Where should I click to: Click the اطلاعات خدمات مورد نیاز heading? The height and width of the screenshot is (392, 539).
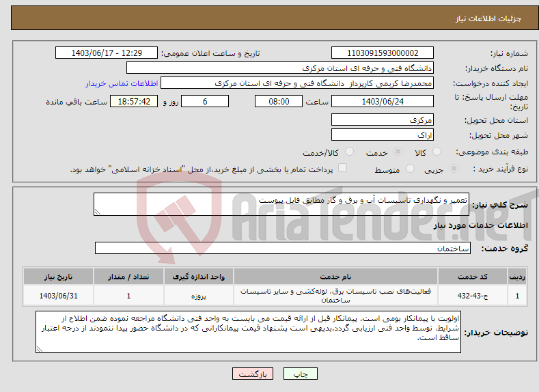tap(480, 225)
